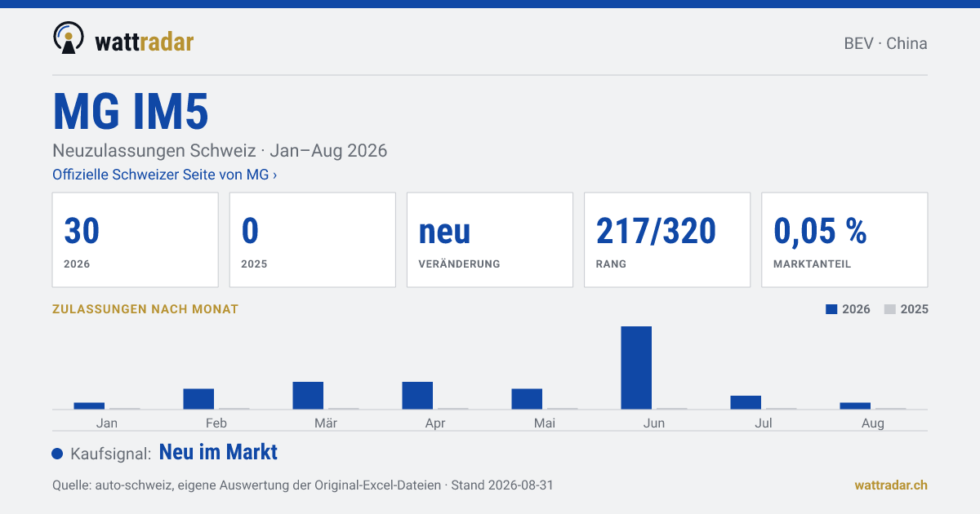Click the 'Mai' axis label
The image size is (980, 514).
tap(545, 423)
